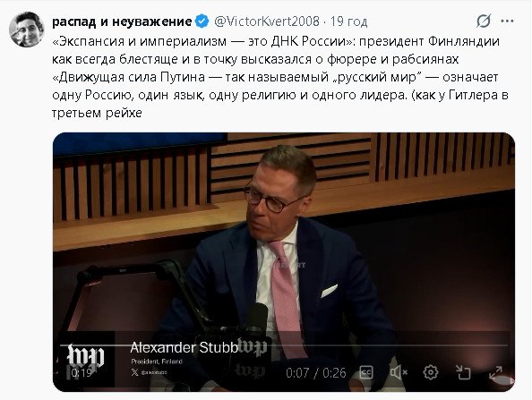Image resolution: width=532 pixels, height=400 pixels.
Task: Unmute the video with speaker icon
Action: (x=399, y=372)
